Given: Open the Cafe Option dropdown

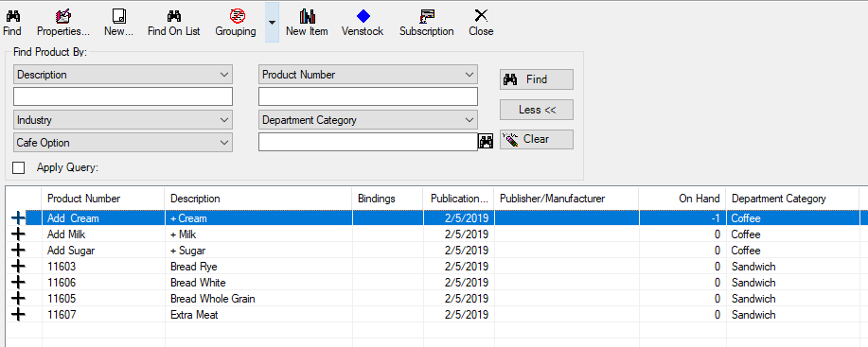Looking at the screenshot, I should point(123,143).
